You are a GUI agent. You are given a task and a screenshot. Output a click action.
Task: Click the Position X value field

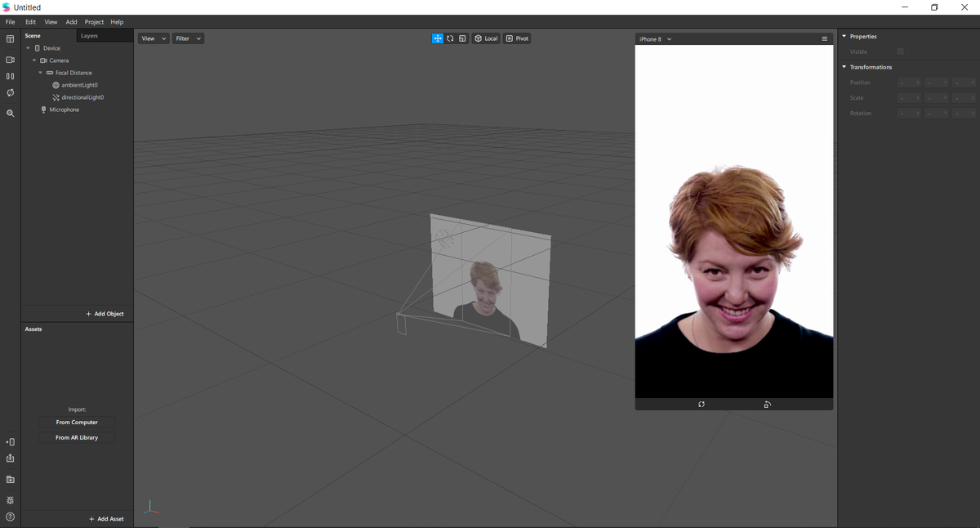click(x=909, y=82)
